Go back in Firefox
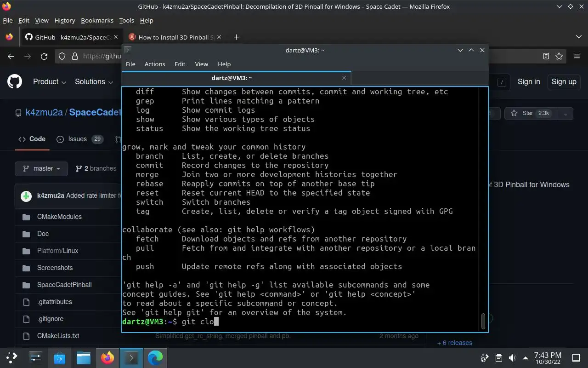The image size is (588, 368). pos(11,56)
